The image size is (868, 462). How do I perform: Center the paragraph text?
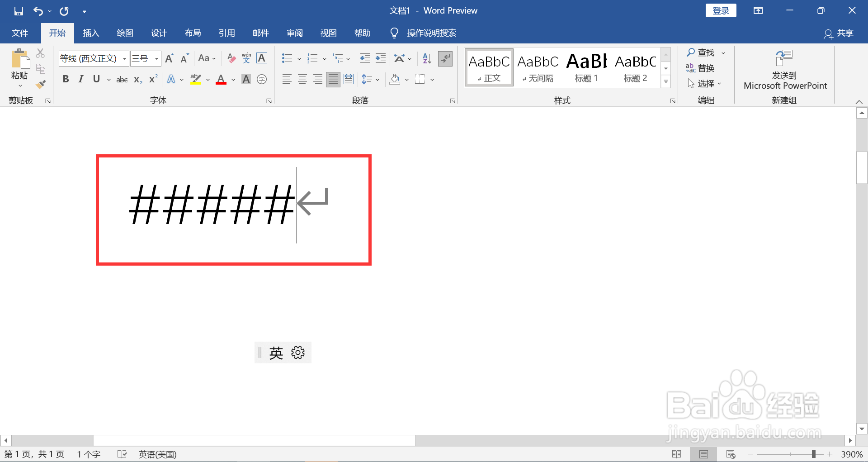tap(302, 80)
